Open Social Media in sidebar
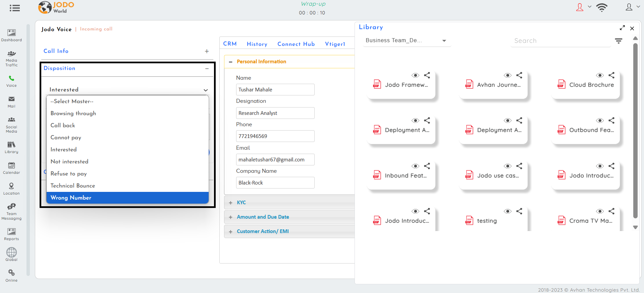Viewport: 644px width, 293px height. [x=11, y=125]
